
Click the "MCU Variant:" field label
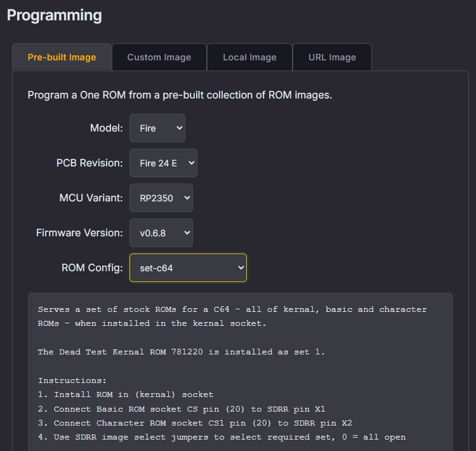pos(91,198)
